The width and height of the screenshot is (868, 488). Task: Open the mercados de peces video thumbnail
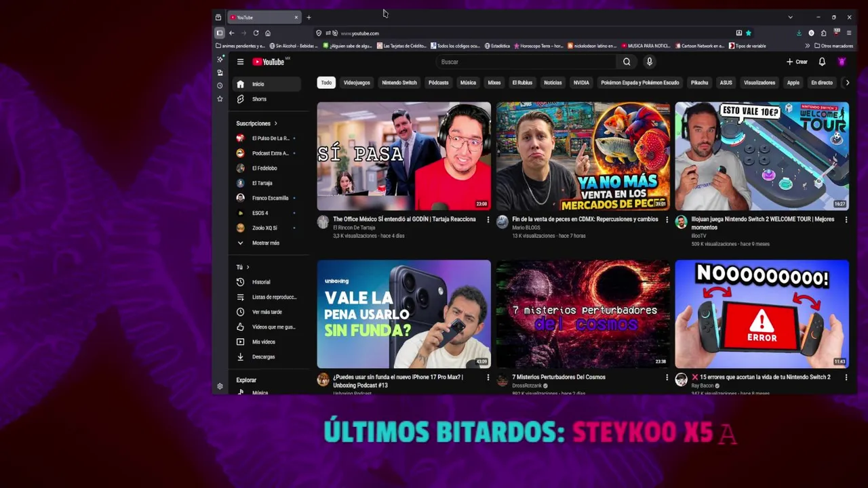click(583, 156)
